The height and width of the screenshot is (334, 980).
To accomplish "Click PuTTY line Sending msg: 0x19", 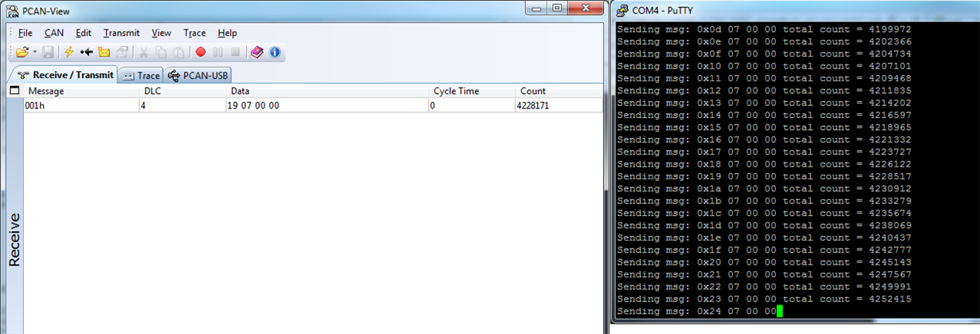I will pyautogui.click(x=764, y=176).
